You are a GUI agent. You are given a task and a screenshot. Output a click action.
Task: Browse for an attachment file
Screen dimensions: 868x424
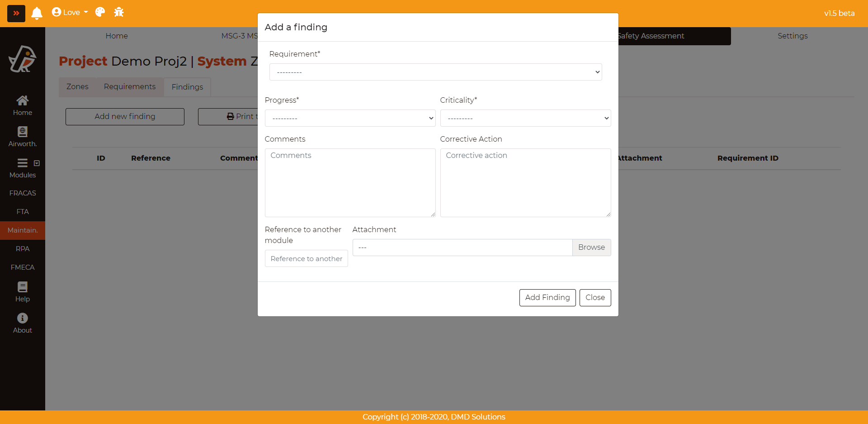tap(591, 248)
